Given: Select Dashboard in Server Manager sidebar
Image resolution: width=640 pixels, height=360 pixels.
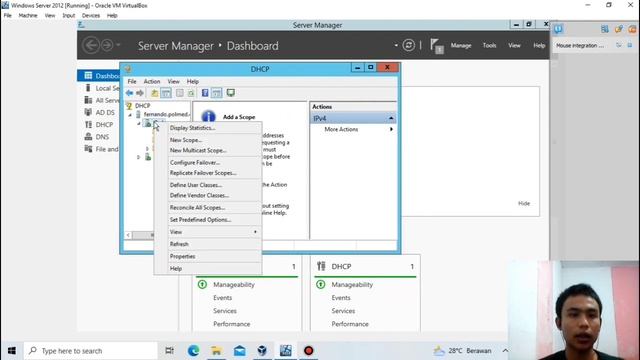Looking at the screenshot, I should click(x=99, y=76).
